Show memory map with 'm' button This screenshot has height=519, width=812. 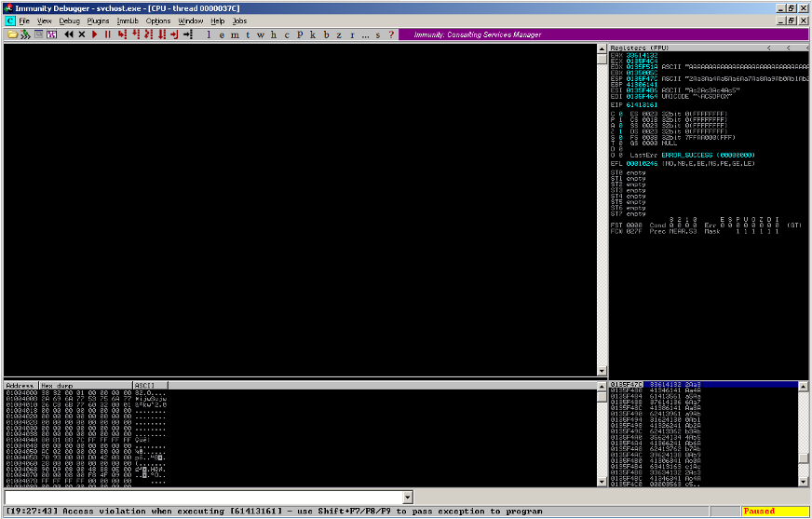coord(235,34)
